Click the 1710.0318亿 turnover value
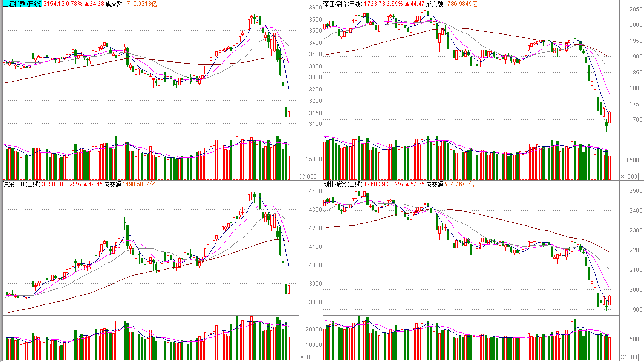 (x=140, y=4)
